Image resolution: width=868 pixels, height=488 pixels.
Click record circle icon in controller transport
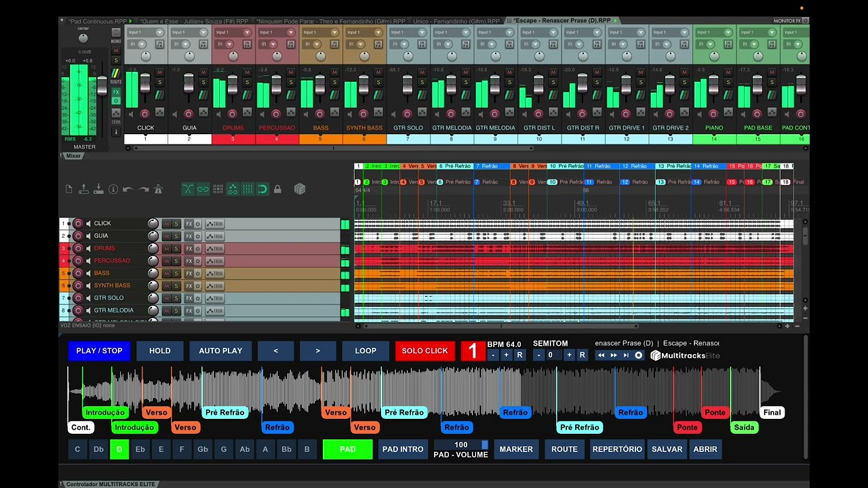(x=638, y=355)
